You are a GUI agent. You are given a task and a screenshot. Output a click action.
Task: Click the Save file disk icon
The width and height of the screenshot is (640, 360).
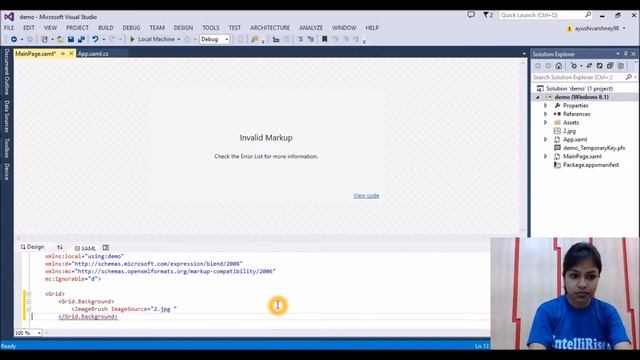71,39
